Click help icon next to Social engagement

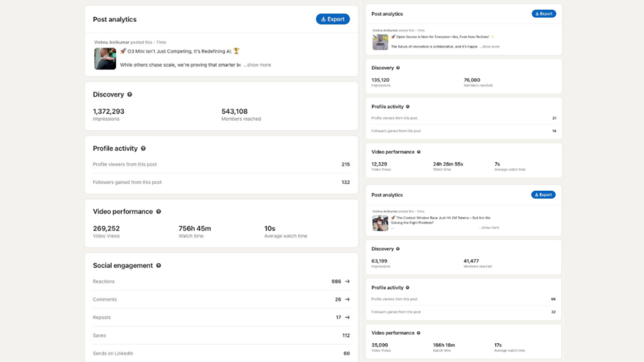point(159,265)
